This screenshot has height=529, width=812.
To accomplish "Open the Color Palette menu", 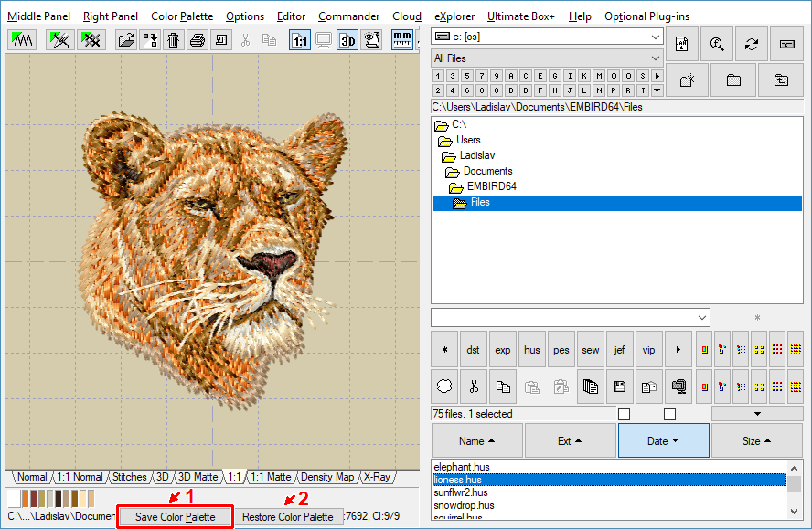I will point(182,16).
